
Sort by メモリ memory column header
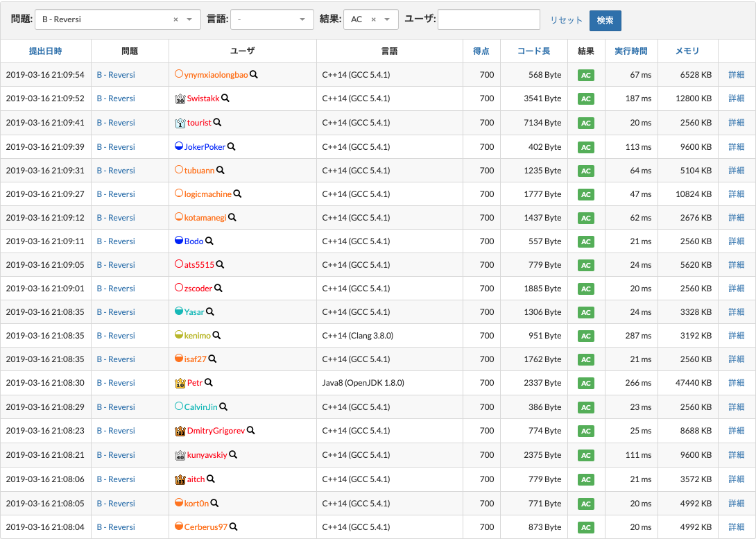pos(687,51)
